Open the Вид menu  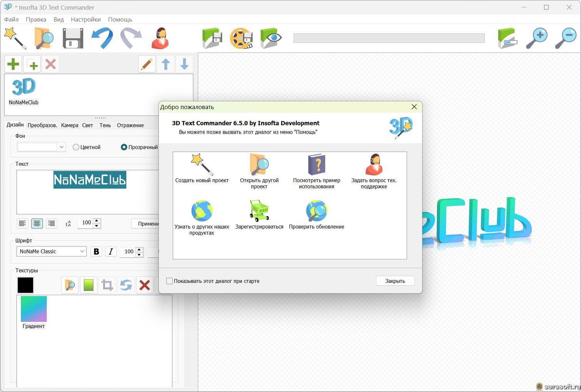point(58,19)
